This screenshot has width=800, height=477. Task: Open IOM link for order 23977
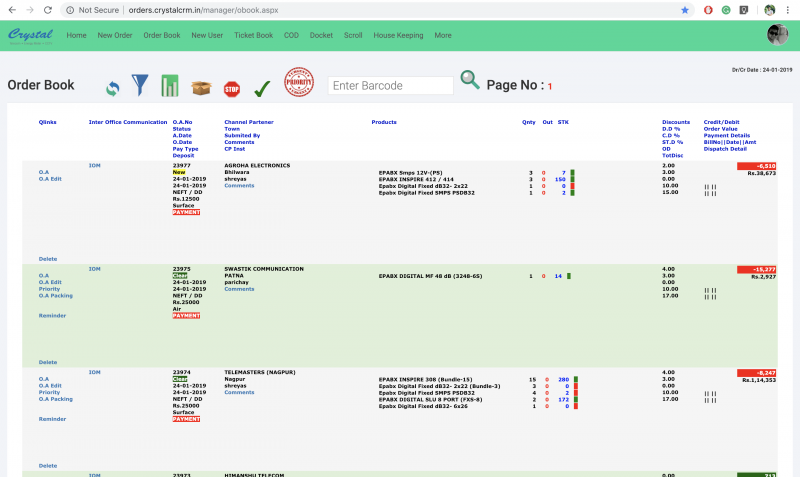coord(95,165)
